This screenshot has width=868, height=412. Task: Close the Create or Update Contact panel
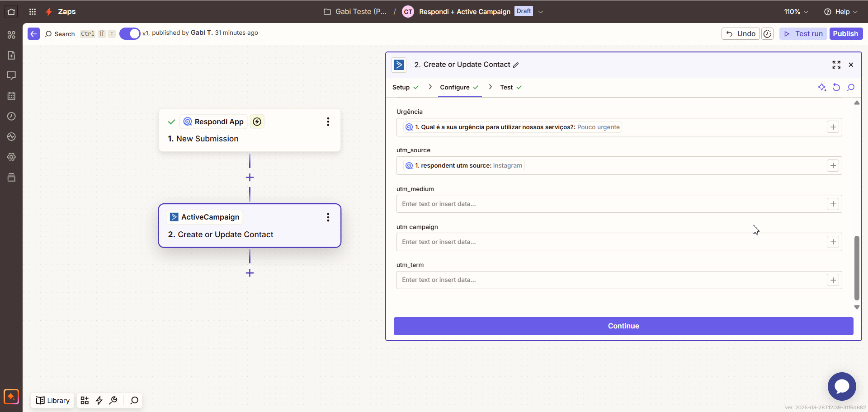[851, 65]
